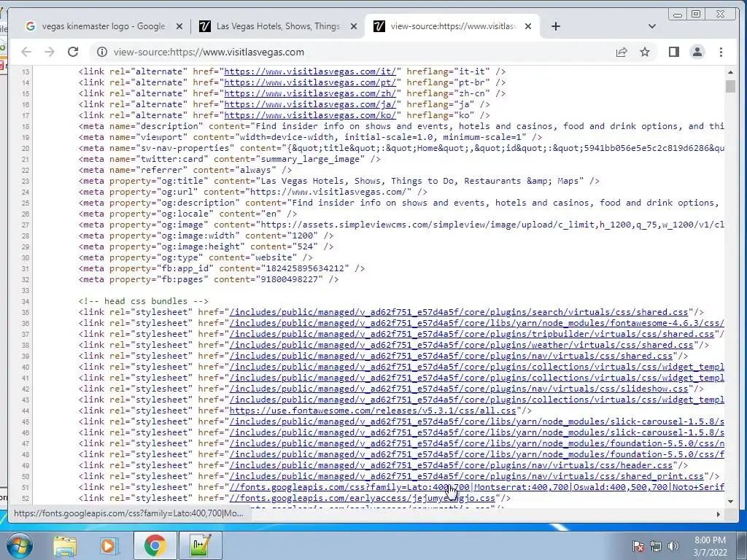Launch Windows Media Player from taskbar
This screenshot has width=747, height=560.
click(x=109, y=545)
